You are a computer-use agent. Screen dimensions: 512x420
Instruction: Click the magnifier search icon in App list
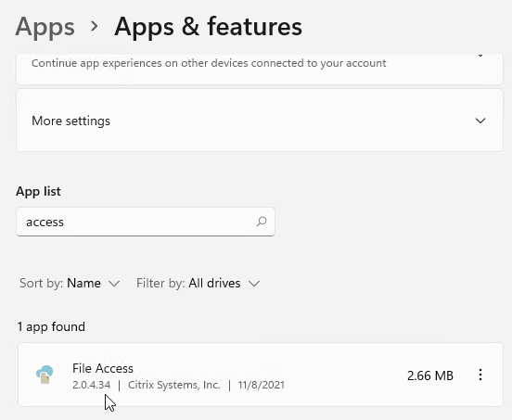pyautogui.click(x=262, y=222)
